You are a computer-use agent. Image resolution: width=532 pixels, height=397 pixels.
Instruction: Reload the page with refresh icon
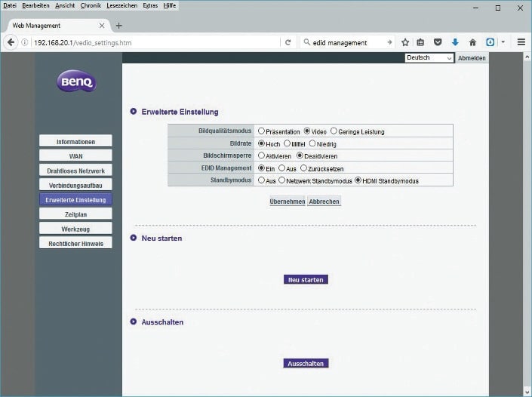(x=288, y=42)
